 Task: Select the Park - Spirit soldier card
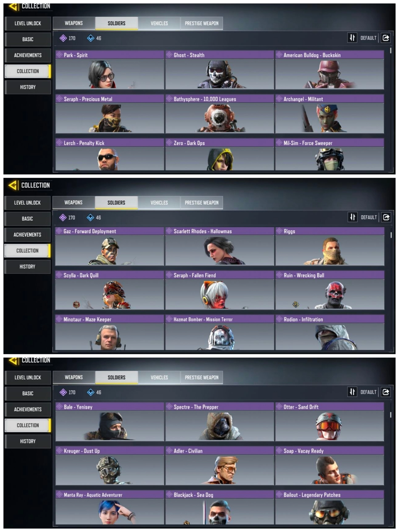tap(110, 70)
